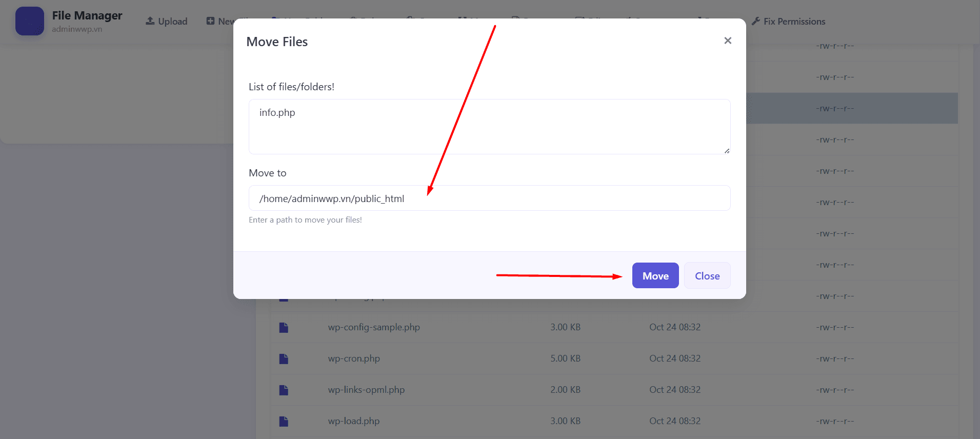Click the file icon next to wp-links-opml.php
The width and height of the screenshot is (980, 439).
(x=284, y=390)
